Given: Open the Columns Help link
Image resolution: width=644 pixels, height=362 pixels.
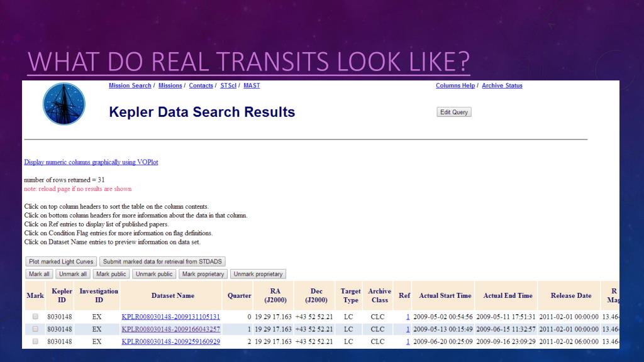Looking at the screenshot, I should pos(455,85).
